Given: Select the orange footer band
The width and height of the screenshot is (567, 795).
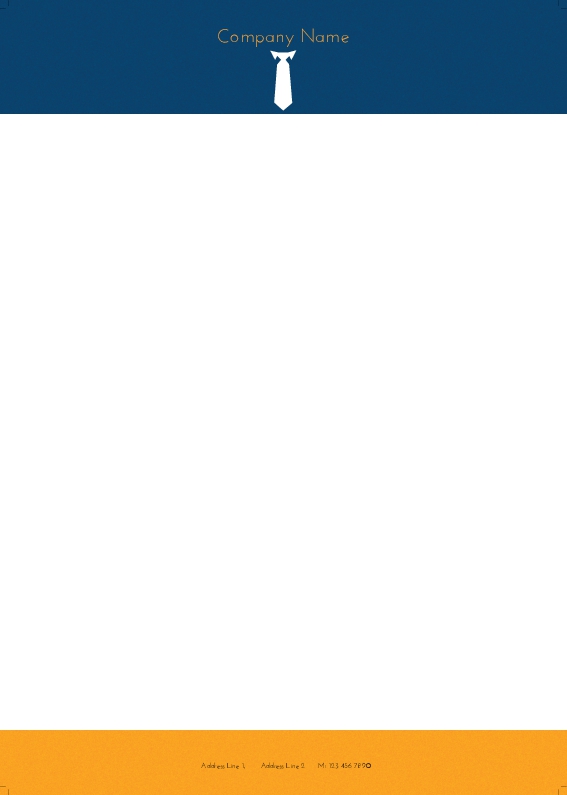Looking at the screenshot, I should coord(284,763).
